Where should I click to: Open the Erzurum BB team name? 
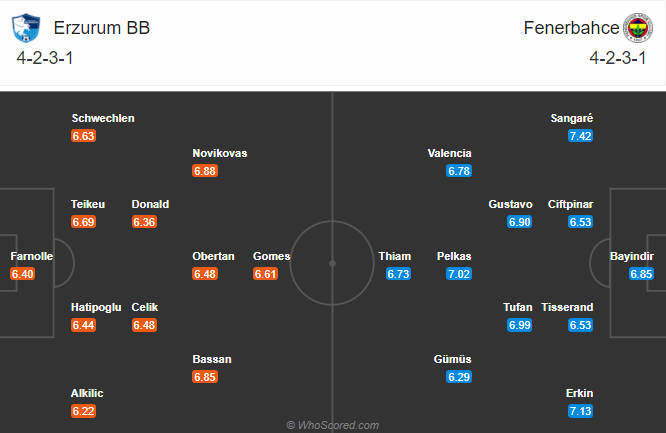102,28
